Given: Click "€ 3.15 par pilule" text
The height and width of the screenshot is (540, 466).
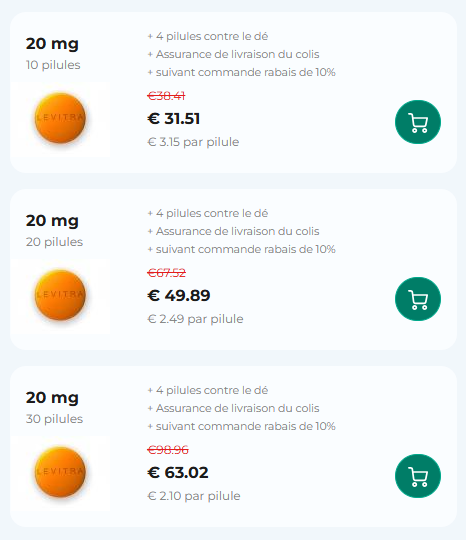Looking at the screenshot, I should point(193,142).
